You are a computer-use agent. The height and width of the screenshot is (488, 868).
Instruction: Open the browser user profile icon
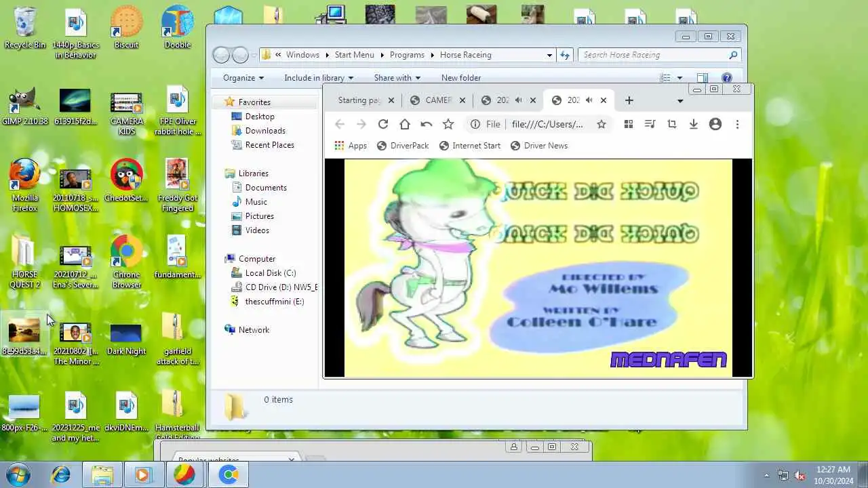715,124
